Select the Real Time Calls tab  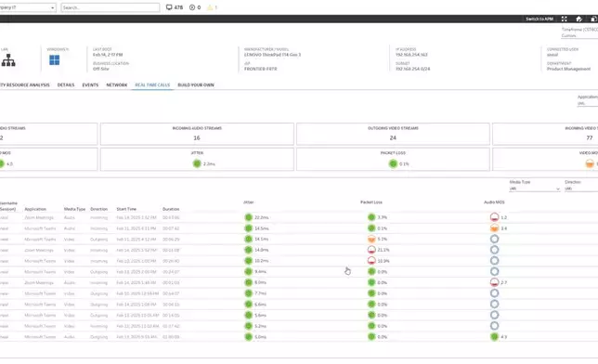tap(152, 85)
